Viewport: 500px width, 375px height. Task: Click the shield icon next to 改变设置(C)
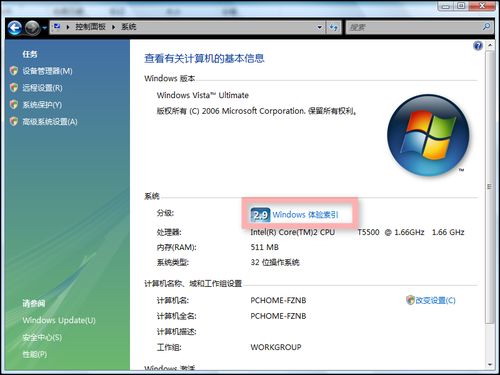(x=410, y=300)
